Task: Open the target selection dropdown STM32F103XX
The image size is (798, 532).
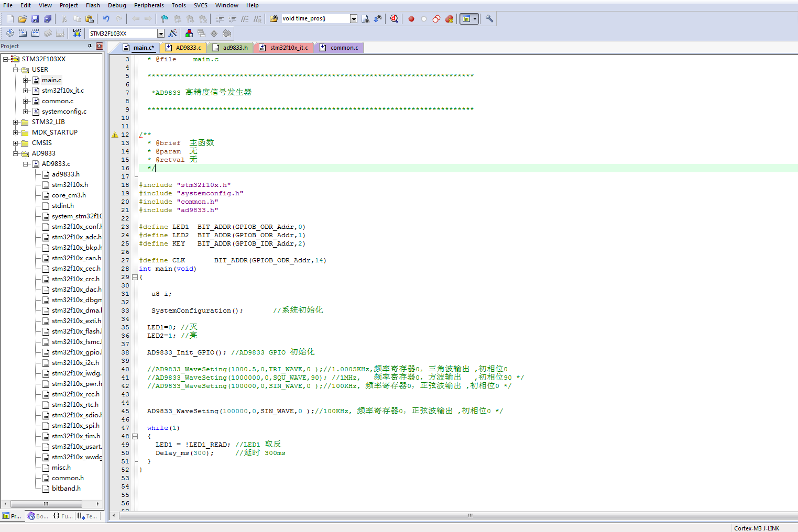Action: [x=161, y=34]
